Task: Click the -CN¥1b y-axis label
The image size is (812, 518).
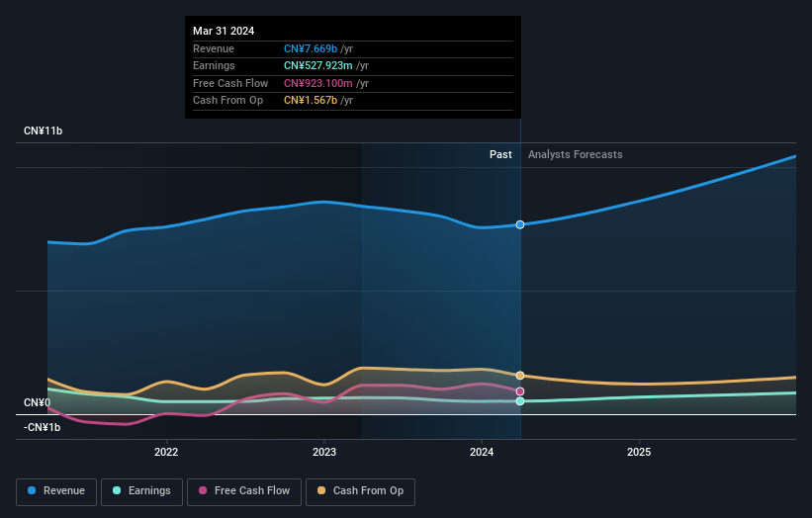Action: tap(42, 427)
